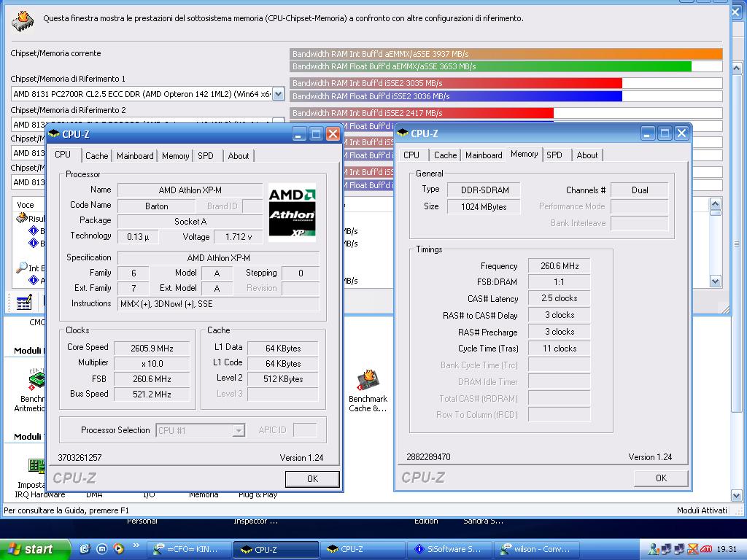This screenshot has height=560, width=747.
Task: Launch Internet Explorer from quick launch
Action: click(x=85, y=549)
